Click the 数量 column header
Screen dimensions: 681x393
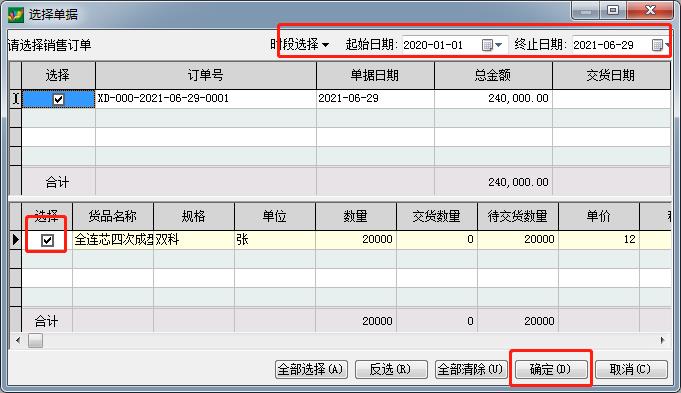click(356, 216)
